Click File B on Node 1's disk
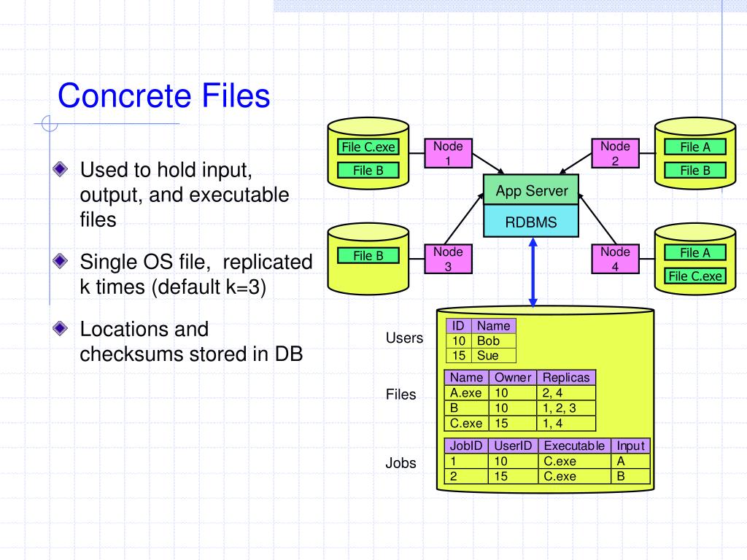747x560 pixels. tap(368, 171)
